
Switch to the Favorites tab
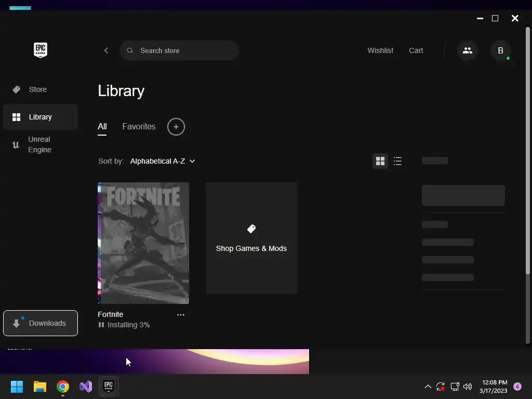[x=139, y=127]
